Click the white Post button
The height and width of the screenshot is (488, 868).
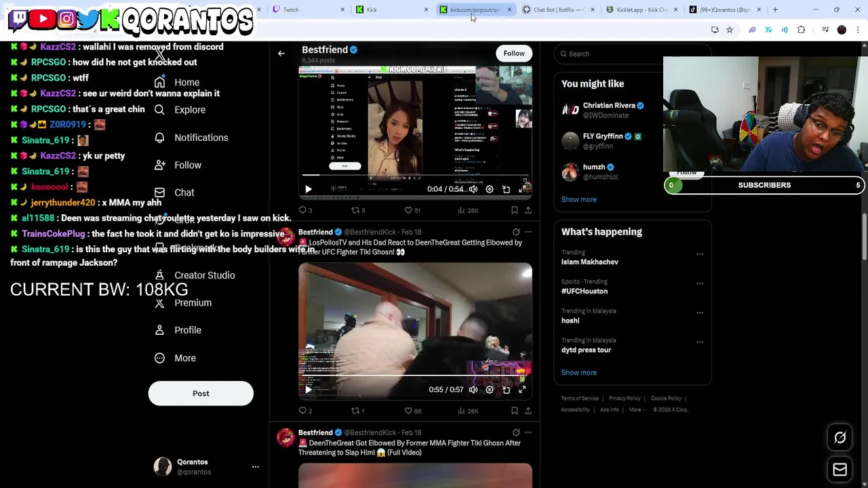click(x=201, y=394)
